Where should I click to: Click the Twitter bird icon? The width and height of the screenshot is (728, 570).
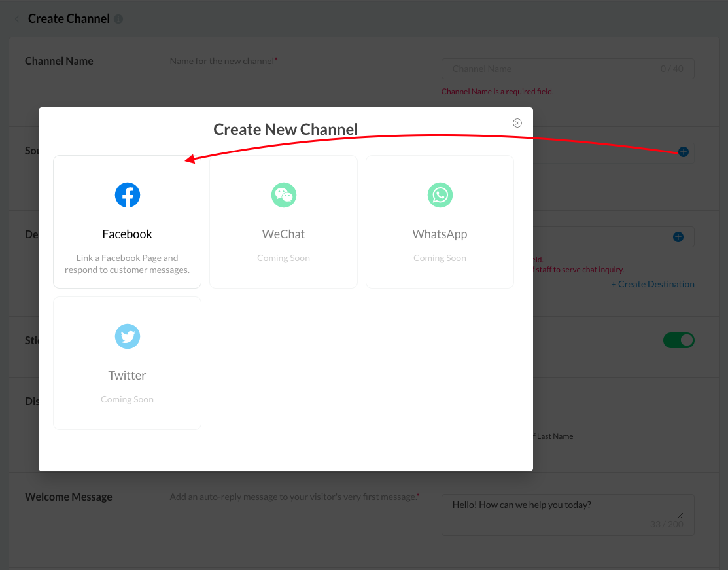(x=127, y=336)
